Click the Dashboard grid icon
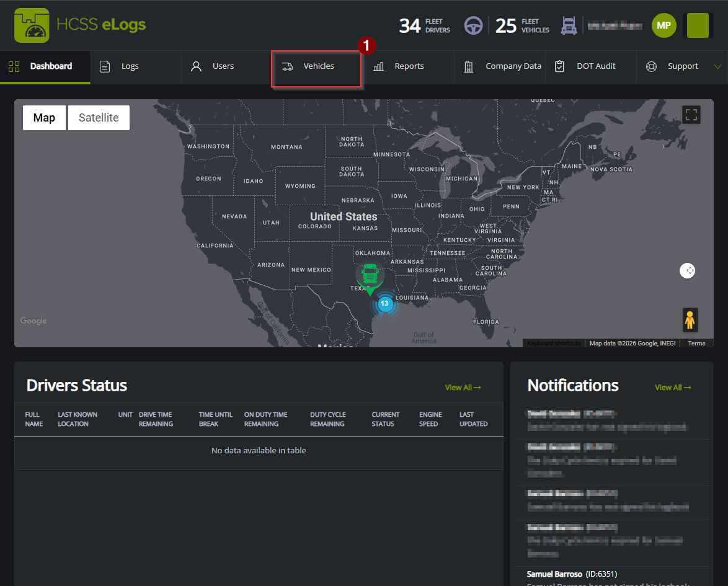The height and width of the screenshot is (586, 728). (14, 66)
